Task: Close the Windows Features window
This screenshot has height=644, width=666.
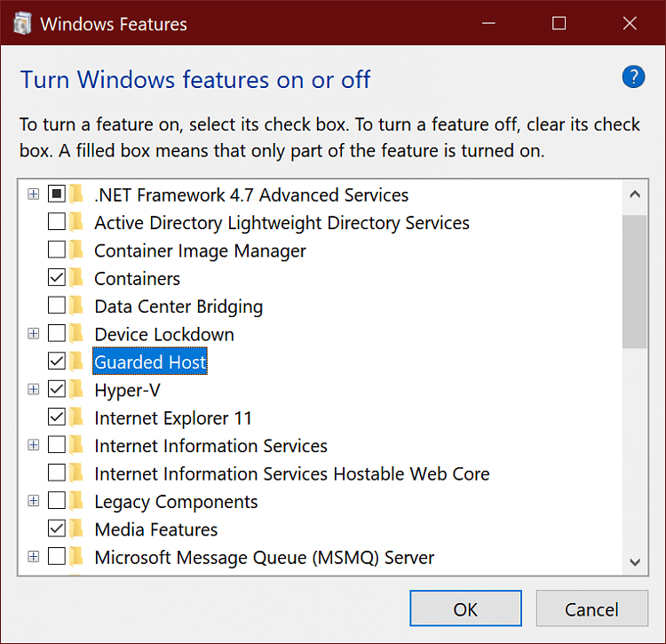Action: point(630,23)
